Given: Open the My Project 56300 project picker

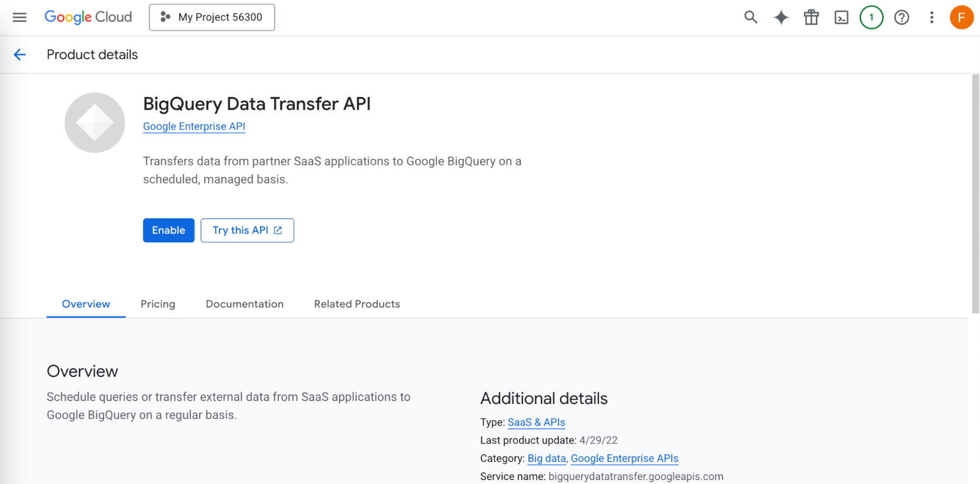Looking at the screenshot, I should point(212,17).
